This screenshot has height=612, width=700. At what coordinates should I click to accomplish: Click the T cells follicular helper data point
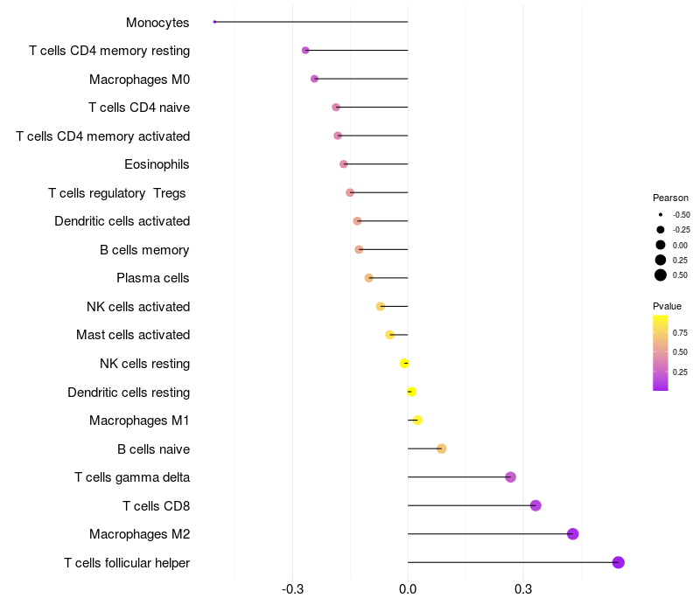click(619, 562)
